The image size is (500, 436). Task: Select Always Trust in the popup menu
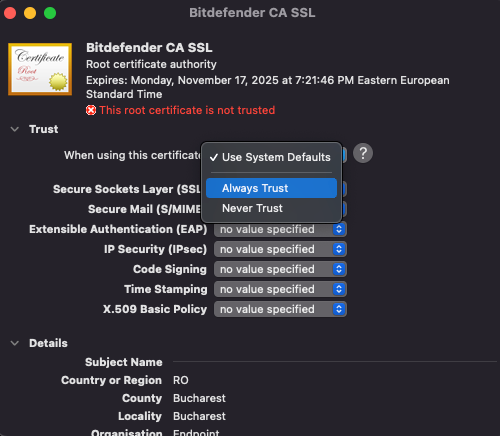(271, 188)
